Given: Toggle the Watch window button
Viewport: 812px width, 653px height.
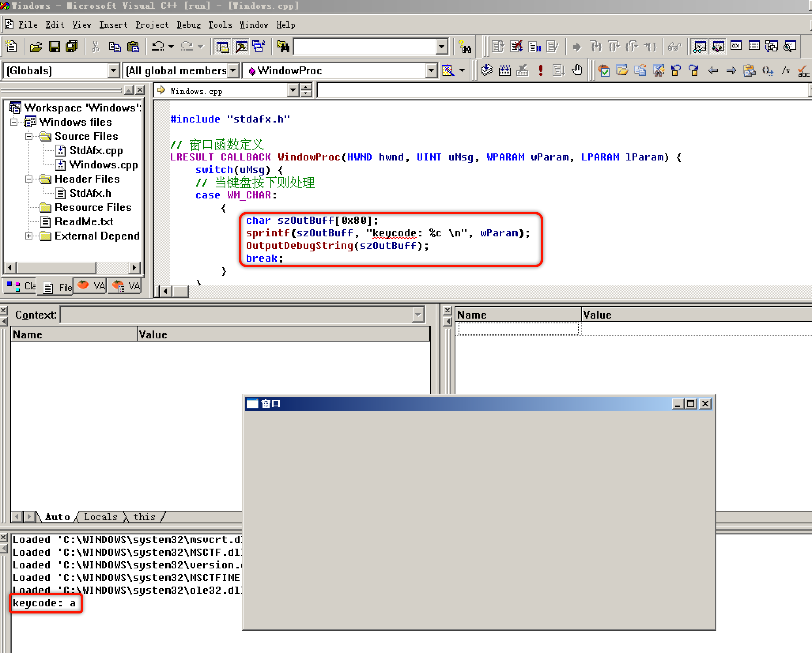Looking at the screenshot, I should (700, 47).
